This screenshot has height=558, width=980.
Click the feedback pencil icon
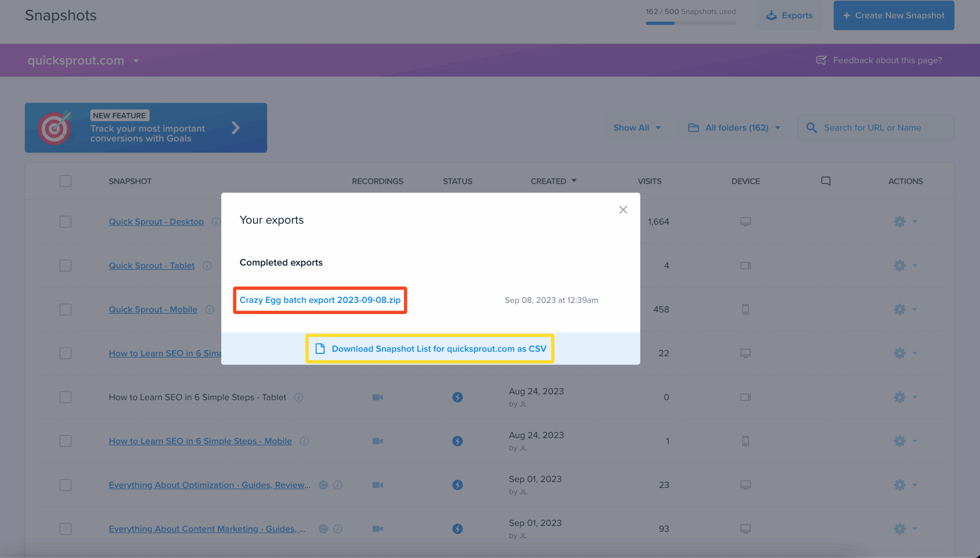[x=821, y=60]
